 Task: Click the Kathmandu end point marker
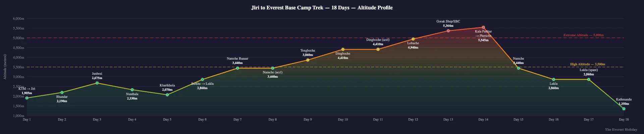[x=624, y=109]
